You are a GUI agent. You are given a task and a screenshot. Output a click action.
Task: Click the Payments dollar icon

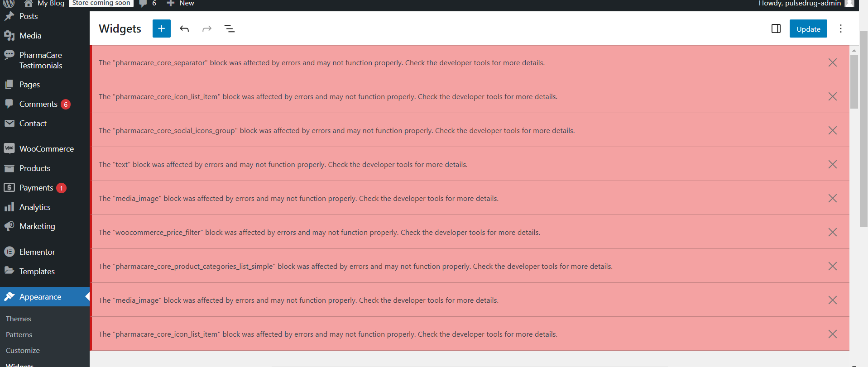(x=9, y=187)
